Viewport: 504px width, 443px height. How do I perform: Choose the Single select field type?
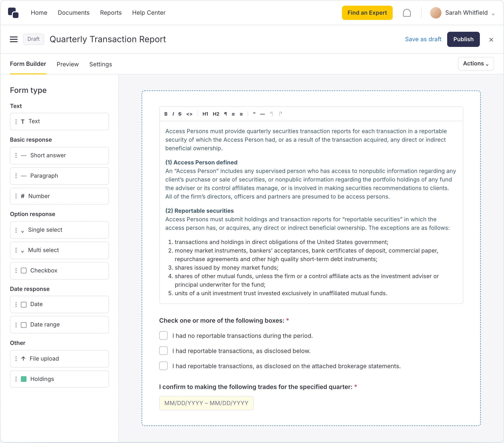[59, 230]
